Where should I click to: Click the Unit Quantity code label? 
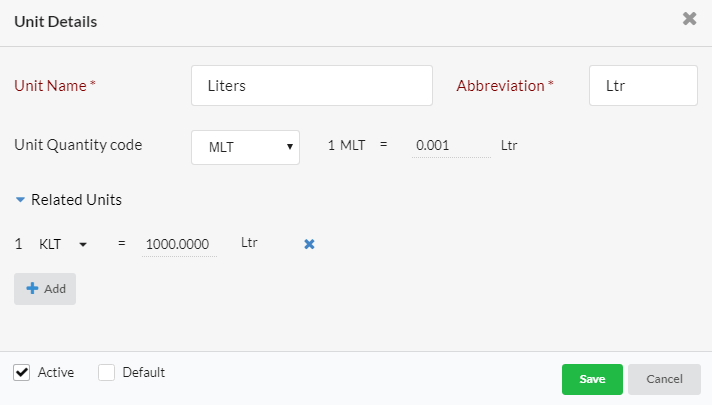click(x=78, y=145)
